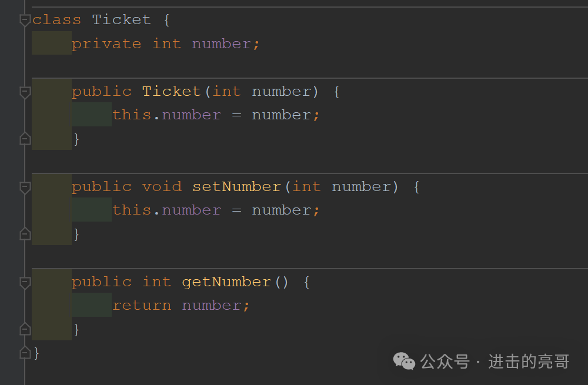Click the WeChat logo in the watermark

[x=404, y=361]
